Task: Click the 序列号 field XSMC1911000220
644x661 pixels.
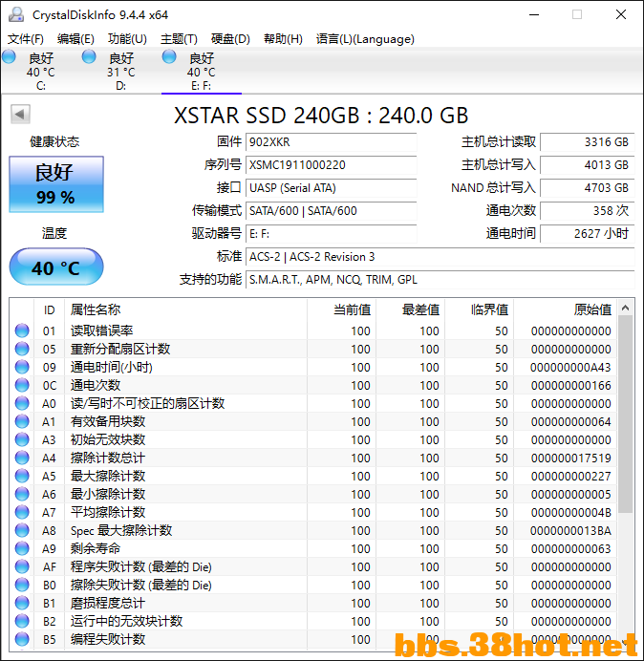Action: [331, 165]
